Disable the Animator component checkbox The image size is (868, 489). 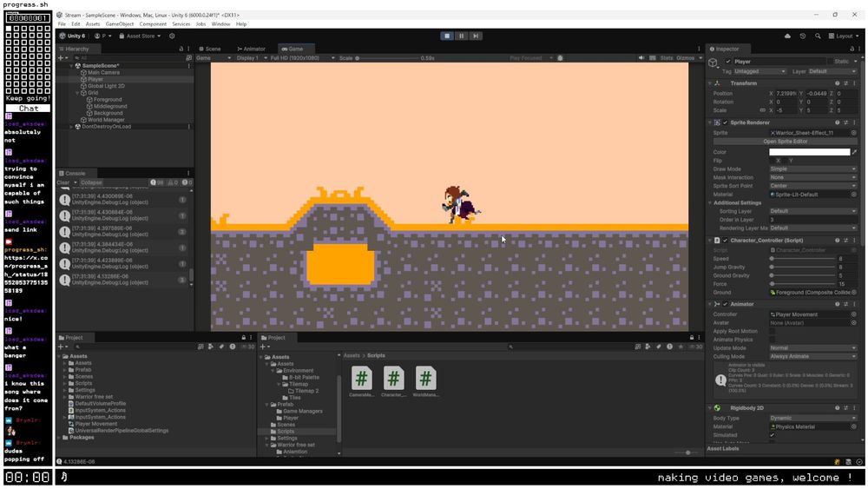[725, 304]
